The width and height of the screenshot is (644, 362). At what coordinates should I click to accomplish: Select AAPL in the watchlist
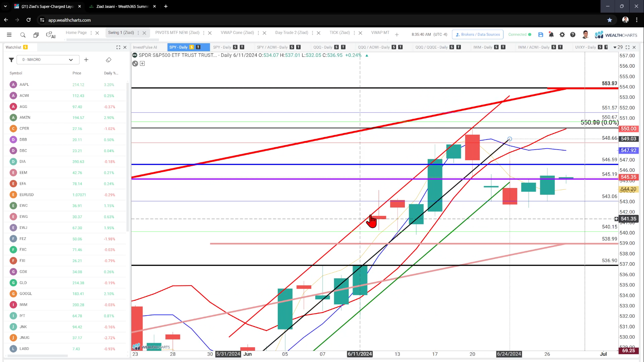tap(65, 84)
